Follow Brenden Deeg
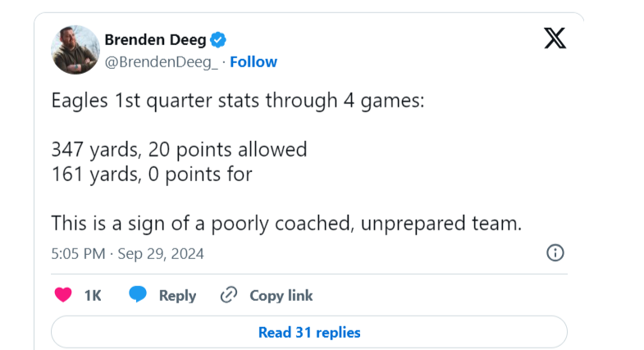Image resolution: width=644 pixels, height=350 pixels. [x=253, y=61]
